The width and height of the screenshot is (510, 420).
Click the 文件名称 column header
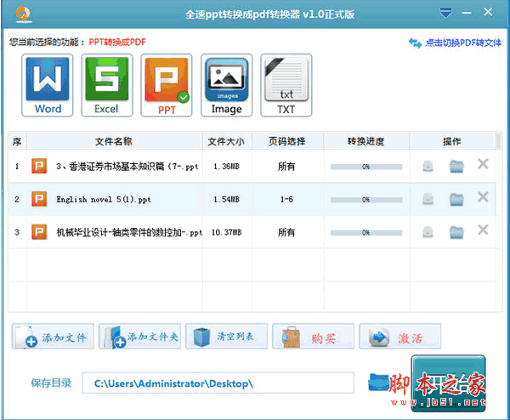[114, 141]
